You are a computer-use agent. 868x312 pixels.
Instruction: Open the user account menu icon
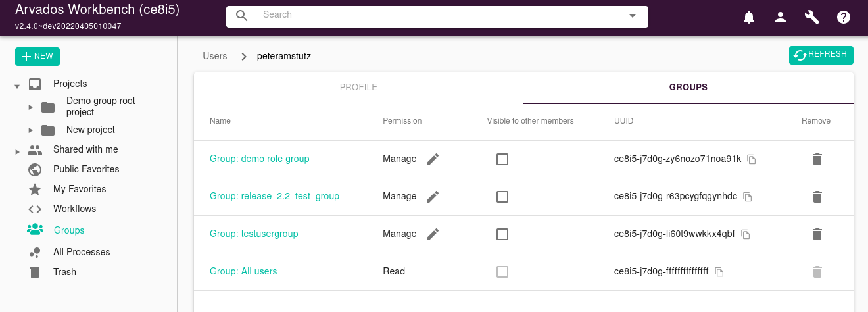point(781,18)
